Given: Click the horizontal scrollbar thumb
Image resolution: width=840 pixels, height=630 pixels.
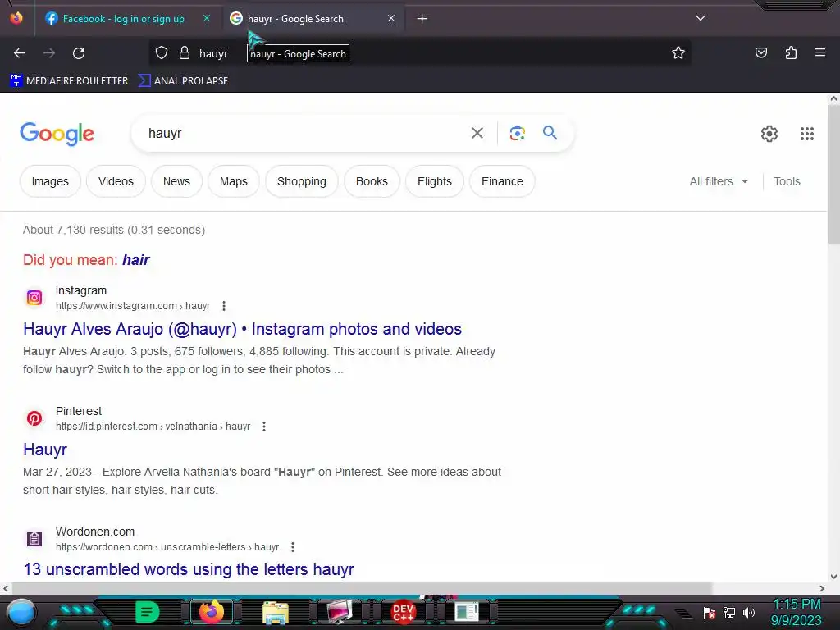Looking at the screenshot, I should pyautogui.click(x=362, y=588).
